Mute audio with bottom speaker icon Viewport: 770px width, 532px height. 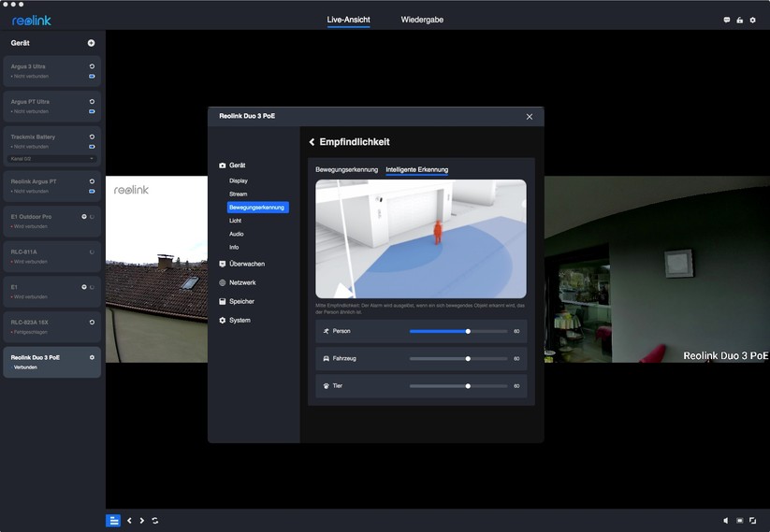tap(726, 521)
